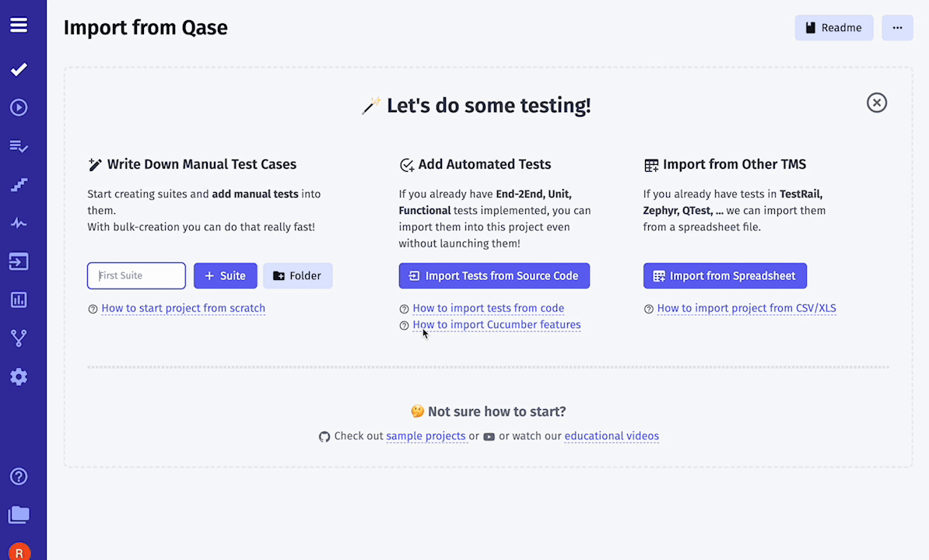Viewport: 929px width, 560px height.
Task: Open the Analytics bar chart icon in sidebar
Action: tap(19, 300)
